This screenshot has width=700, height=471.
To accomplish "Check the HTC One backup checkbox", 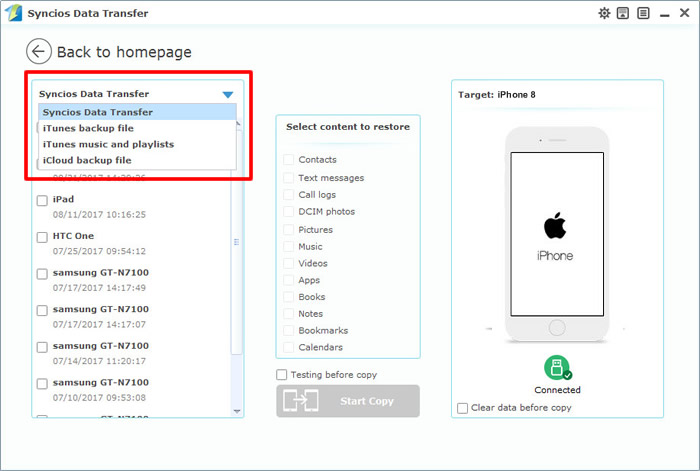I will 42,237.
